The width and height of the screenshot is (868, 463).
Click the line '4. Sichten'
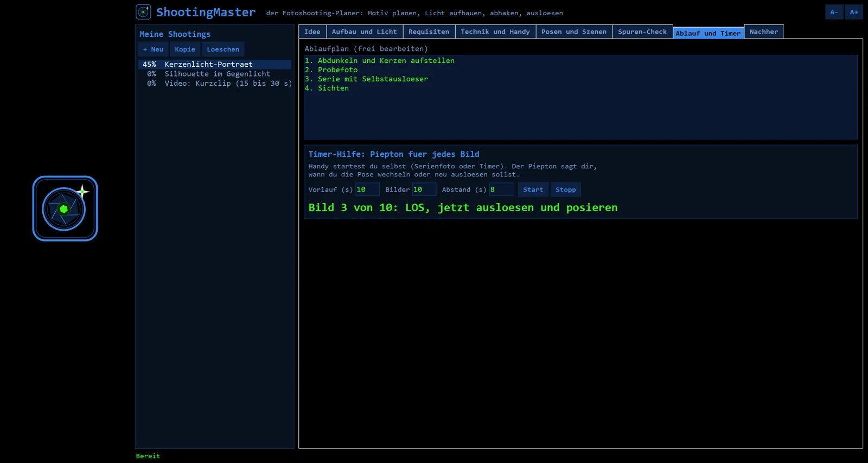pyautogui.click(x=327, y=88)
